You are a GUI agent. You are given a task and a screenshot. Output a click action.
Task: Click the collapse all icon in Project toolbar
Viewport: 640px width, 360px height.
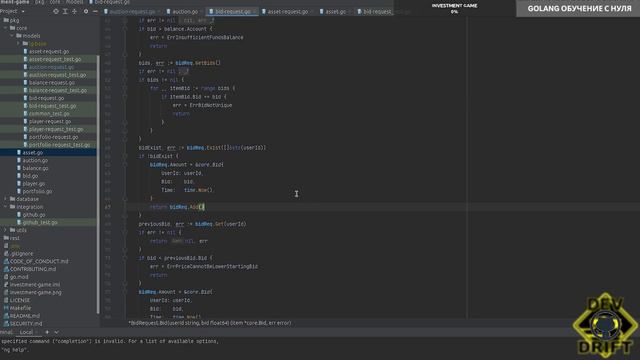[74, 11]
